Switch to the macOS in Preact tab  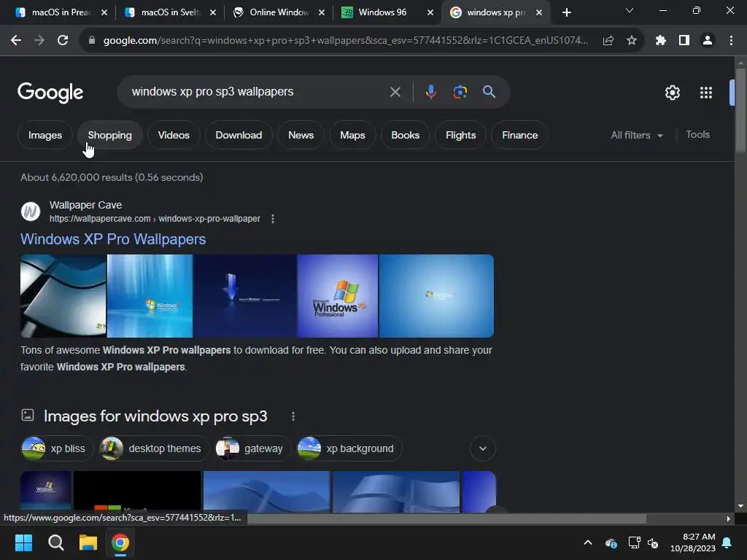point(61,12)
